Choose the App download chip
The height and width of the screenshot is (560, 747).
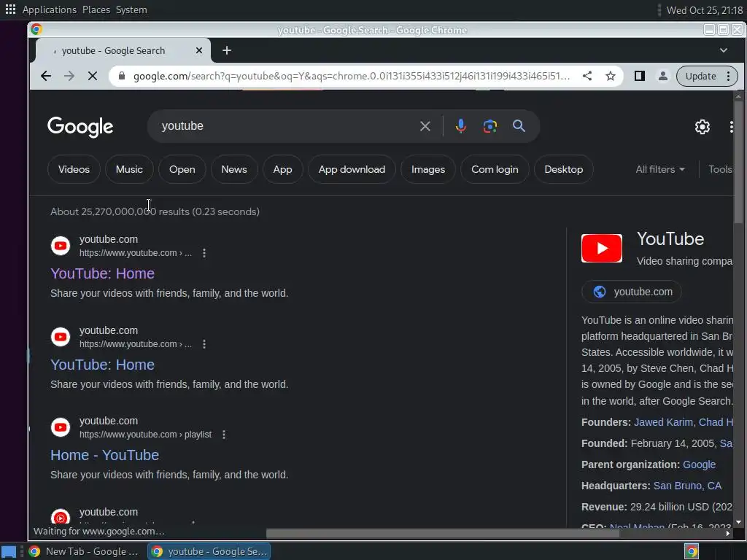352,169
